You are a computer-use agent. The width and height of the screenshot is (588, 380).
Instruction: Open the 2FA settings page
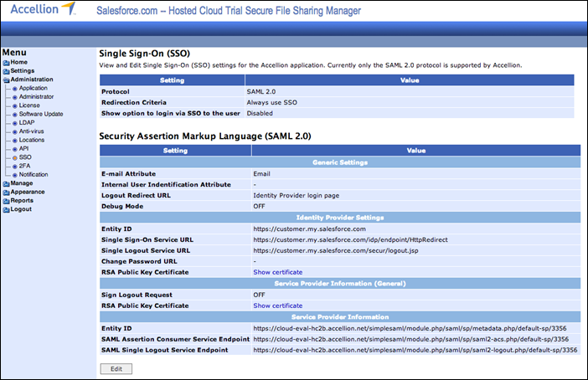coord(25,166)
